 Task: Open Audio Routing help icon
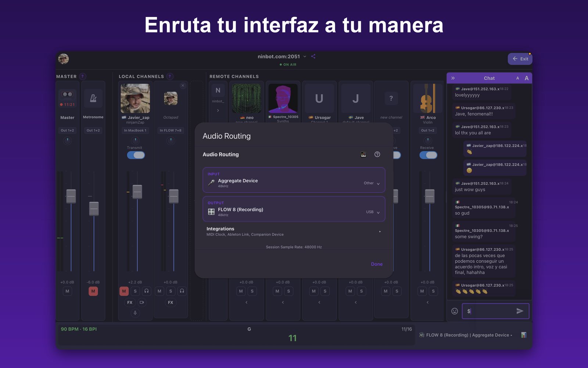pyautogui.click(x=377, y=154)
